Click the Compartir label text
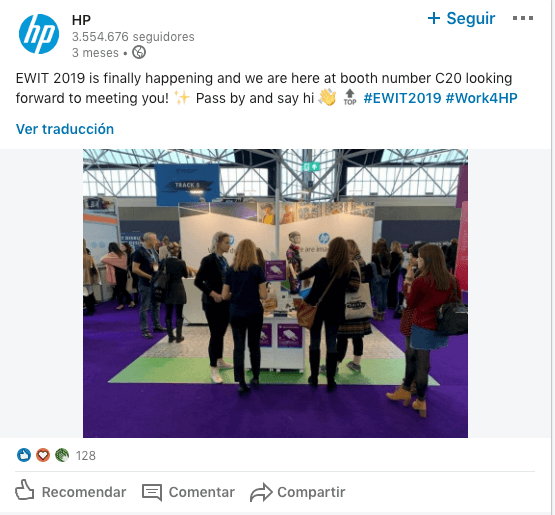Screen dimensions: 555x515 click(x=311, y=492)
